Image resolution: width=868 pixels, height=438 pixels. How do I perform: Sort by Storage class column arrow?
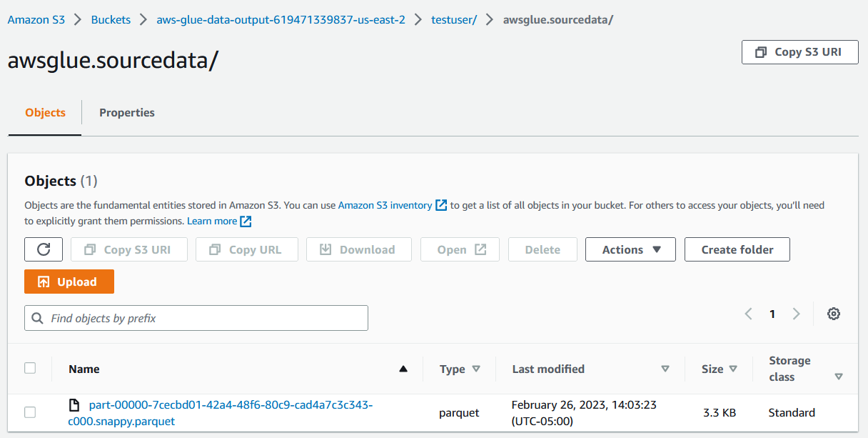[839, 377]
